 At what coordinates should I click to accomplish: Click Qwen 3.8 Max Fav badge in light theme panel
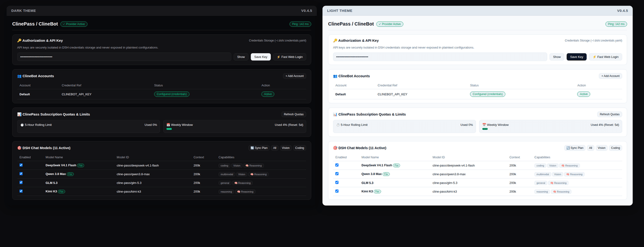(x=386, y=174)
